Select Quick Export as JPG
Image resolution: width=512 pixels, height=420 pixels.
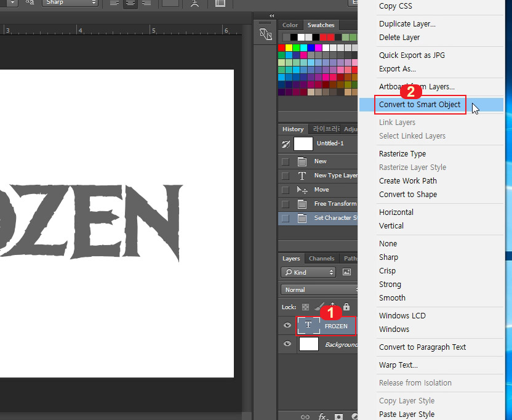click(x=412, y=55)
